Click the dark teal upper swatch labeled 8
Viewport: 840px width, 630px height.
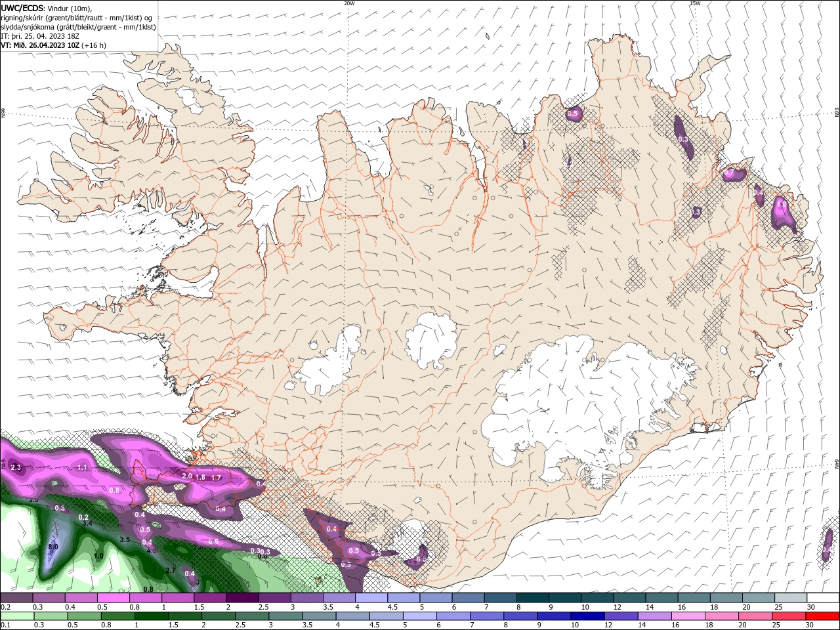(x=532, y=598)
